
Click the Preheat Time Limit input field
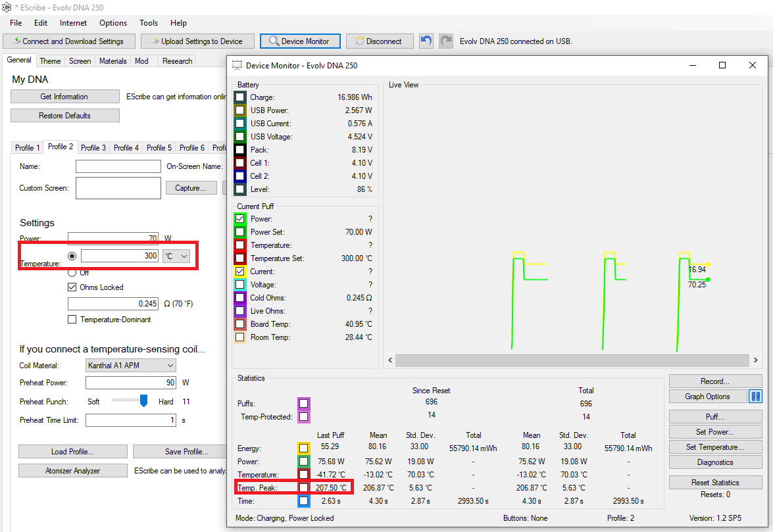pyautogui.click(x=131, y=420)
